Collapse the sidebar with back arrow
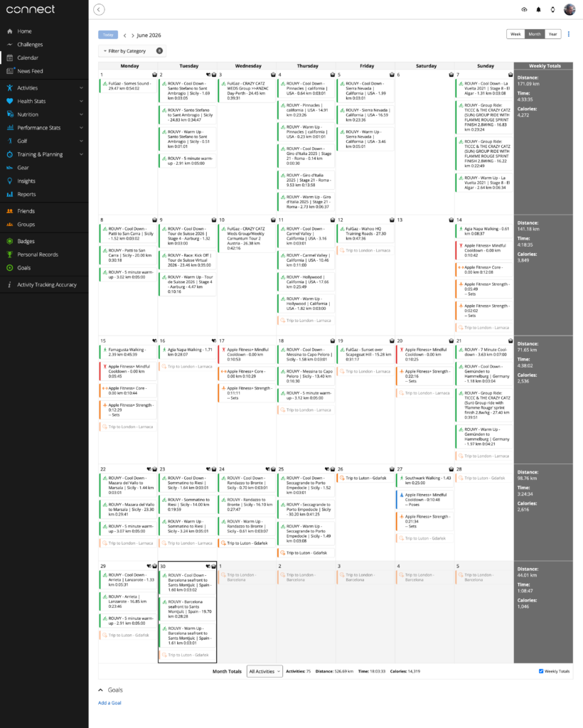The width and height of the screenshot is (583, 728). coord(99,9)
